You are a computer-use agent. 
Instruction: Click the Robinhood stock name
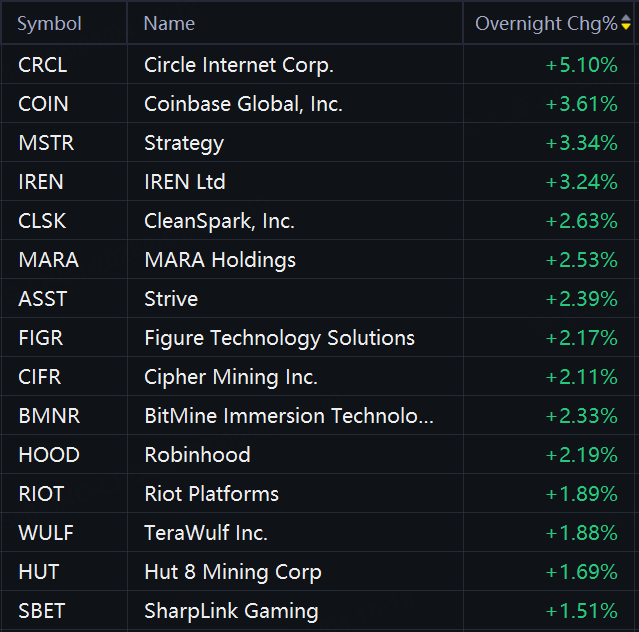tap(197, 455)
